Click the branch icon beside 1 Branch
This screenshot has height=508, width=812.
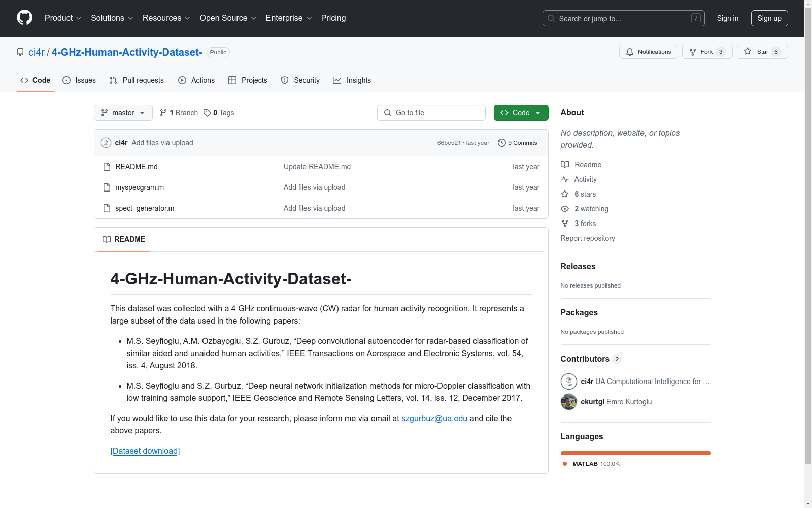(163, 113)
